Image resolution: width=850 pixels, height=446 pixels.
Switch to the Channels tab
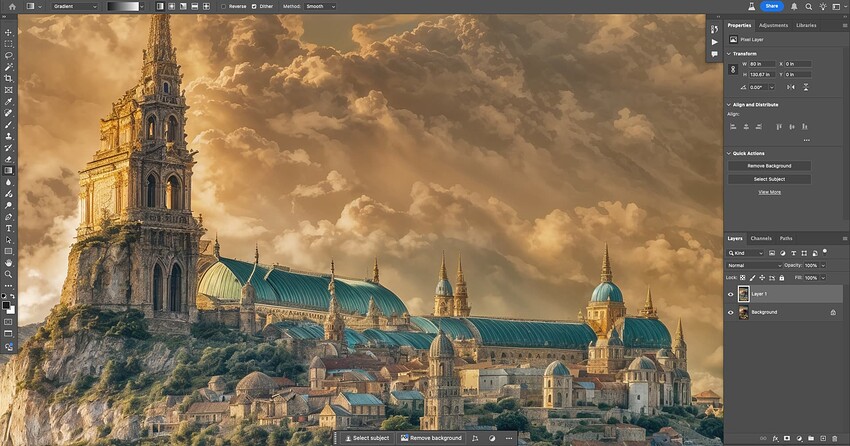761,238
